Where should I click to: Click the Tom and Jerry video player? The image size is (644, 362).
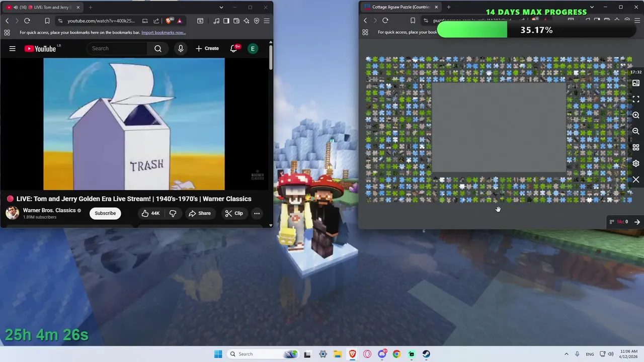[x=134, y=124]
